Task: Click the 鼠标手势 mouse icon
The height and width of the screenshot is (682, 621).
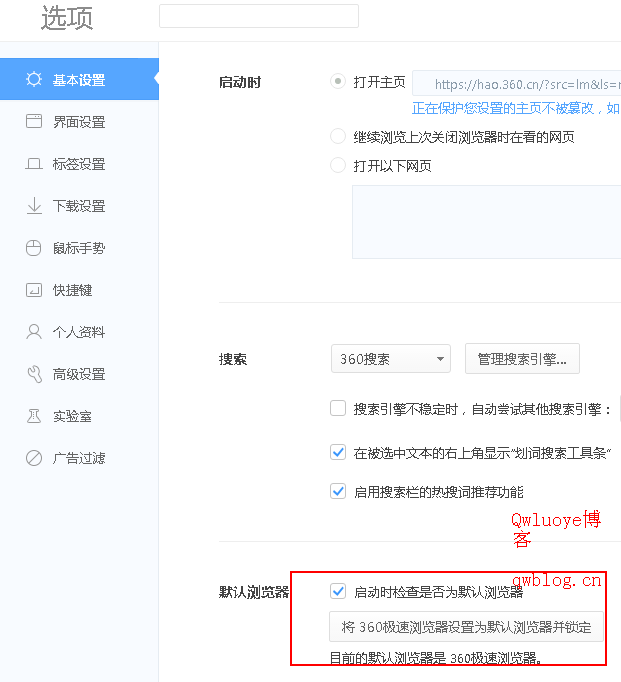Action: click(34, 248)
